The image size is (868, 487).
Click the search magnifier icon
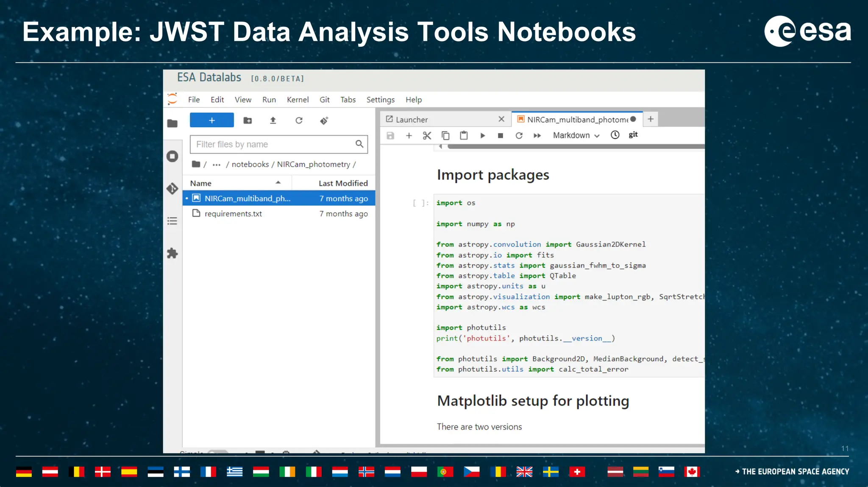tap(359, 144)
